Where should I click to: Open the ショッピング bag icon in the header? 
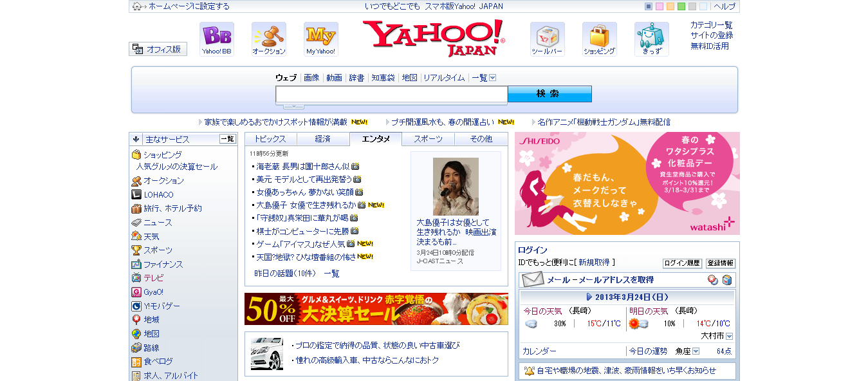pos(600,39)
